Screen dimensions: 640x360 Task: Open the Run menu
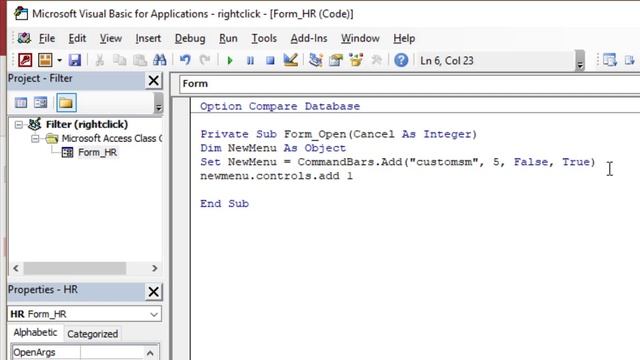tap(228, 38)
